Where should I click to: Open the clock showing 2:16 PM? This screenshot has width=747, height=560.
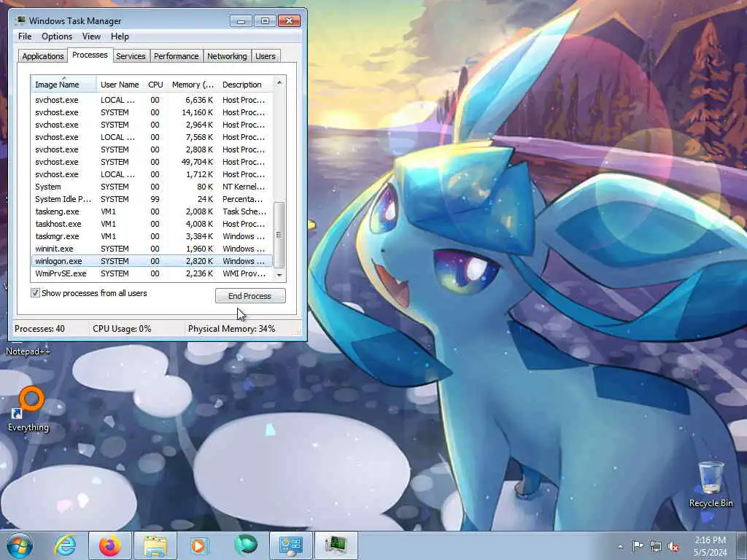(710, 546)
